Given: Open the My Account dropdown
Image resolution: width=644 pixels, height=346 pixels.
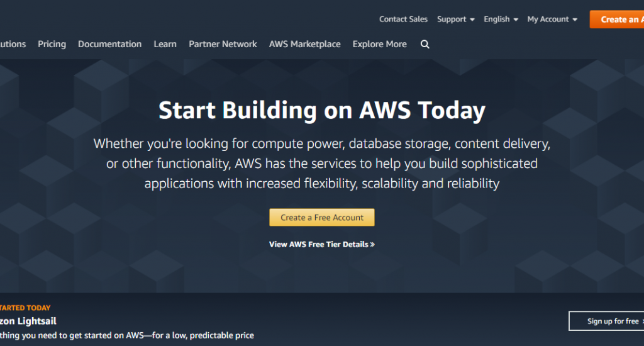Looking at the screenshot, I should pyautogui.click(x=552, y=20).
